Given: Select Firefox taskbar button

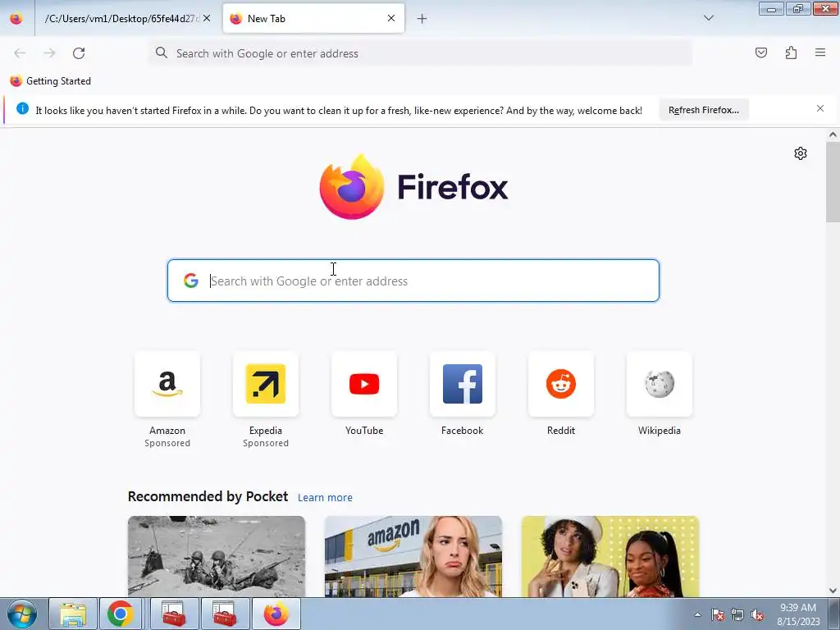Looking at the screenshot, I should click(x=276, y=614).
